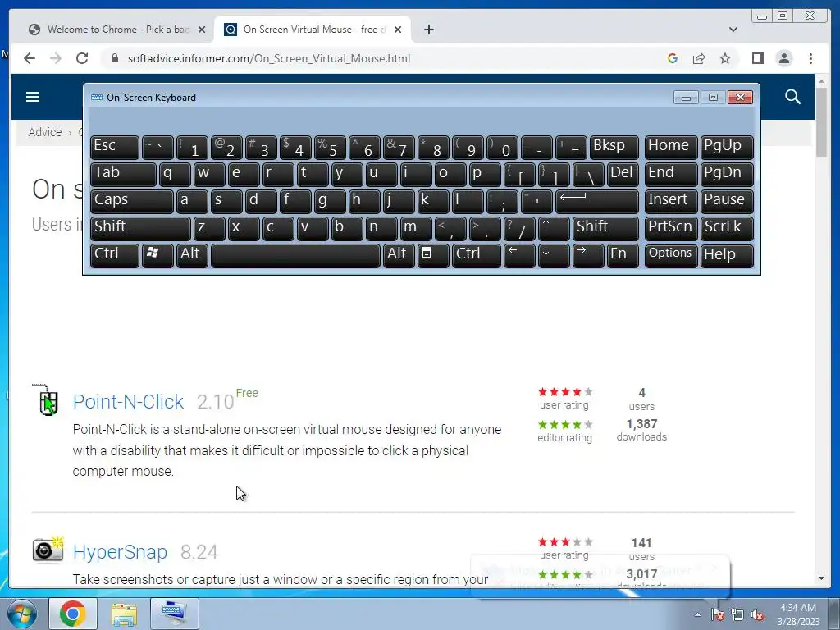Click the site search magnifier

tap(792, 97)
